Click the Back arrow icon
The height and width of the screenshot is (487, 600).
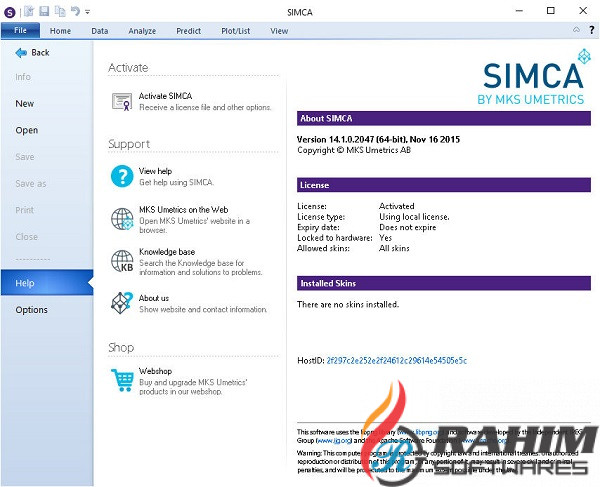pos(21,53)
